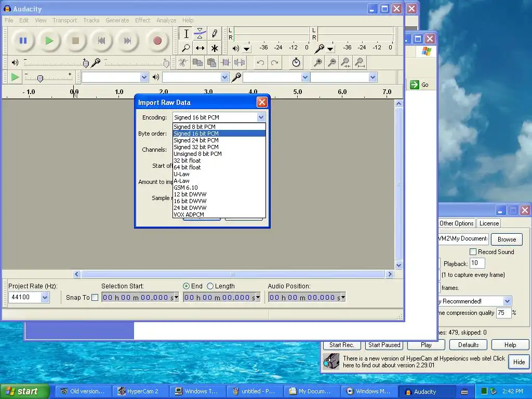Click the Windows start button
Image resolution: width=532 pixels, height=399 pixels.
click(24, 392)
